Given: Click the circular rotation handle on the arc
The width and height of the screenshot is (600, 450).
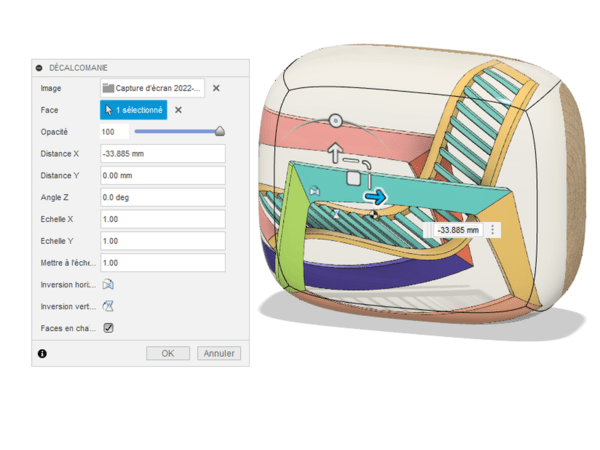Looking at the screenshot, I should point(335,120).
